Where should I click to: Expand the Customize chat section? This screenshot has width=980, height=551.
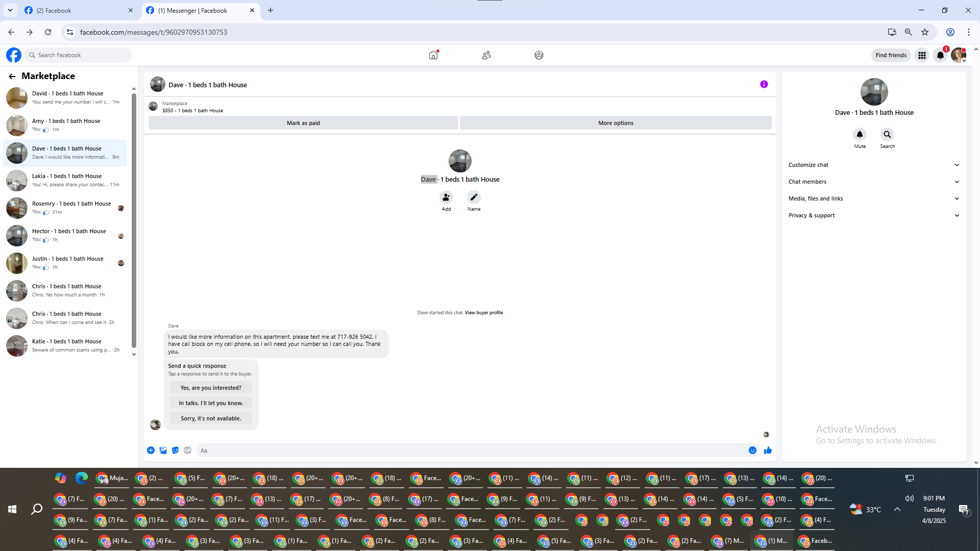pos(874,165)
